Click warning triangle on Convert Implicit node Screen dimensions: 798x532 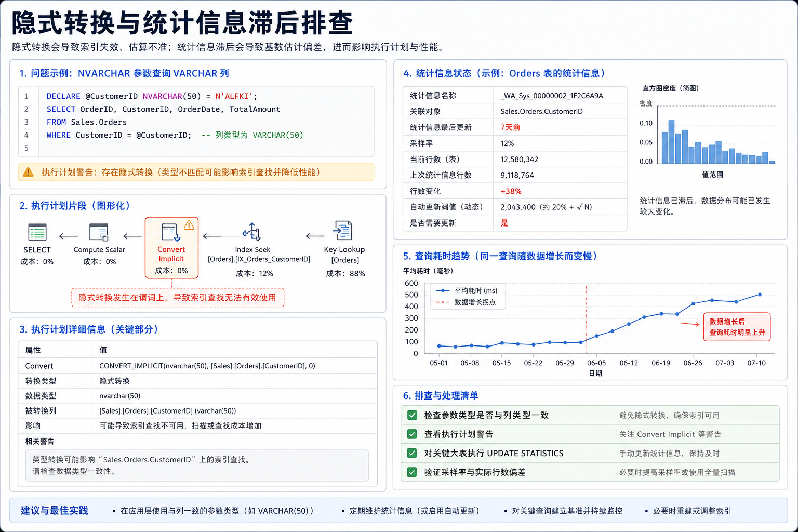pos(189,225)
